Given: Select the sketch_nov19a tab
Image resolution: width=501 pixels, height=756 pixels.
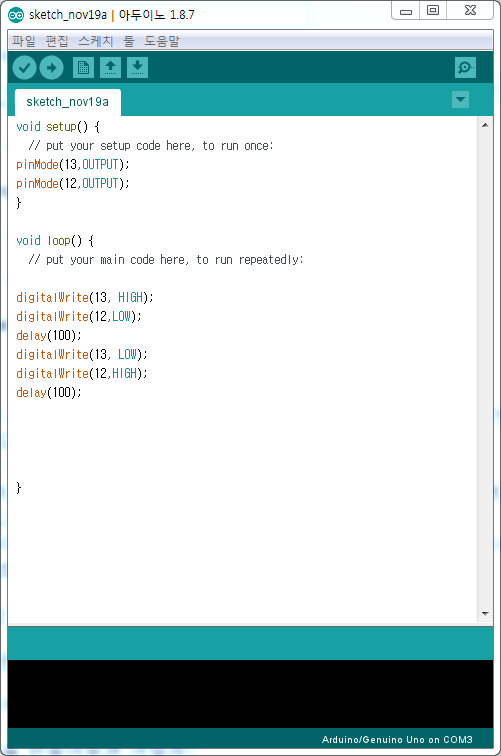Looking at the screenshot, I should click(68, 102).
